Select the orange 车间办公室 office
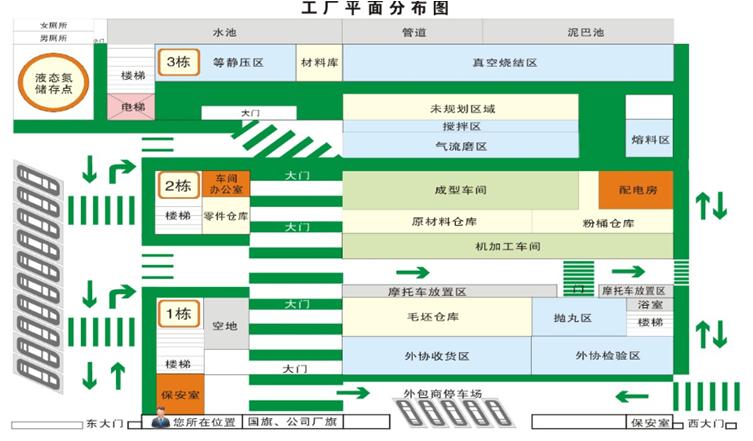 coord(226,183)
